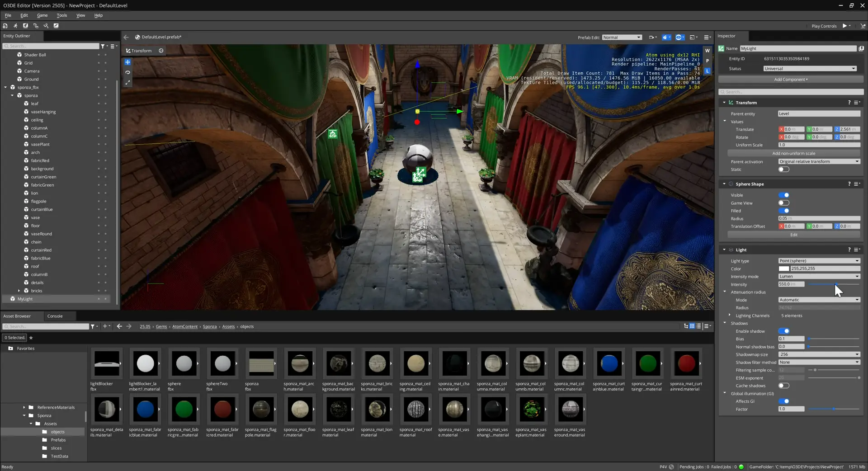
Task: Click the light Color swatch
Action: pyautogui.click(x=783, y=268)
